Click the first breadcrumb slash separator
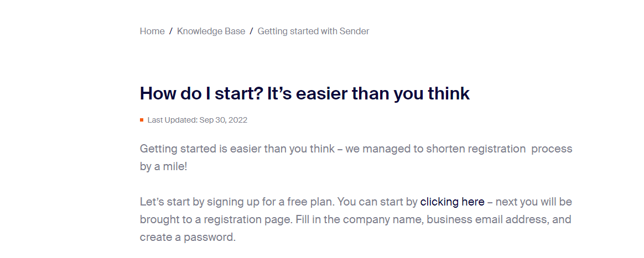Screen dimensions: 644x258 tap(171, 31)
